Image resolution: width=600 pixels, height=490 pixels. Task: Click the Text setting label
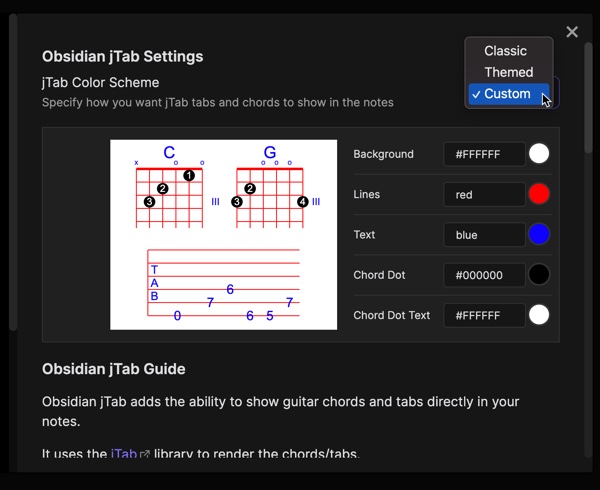click(364, 234)
